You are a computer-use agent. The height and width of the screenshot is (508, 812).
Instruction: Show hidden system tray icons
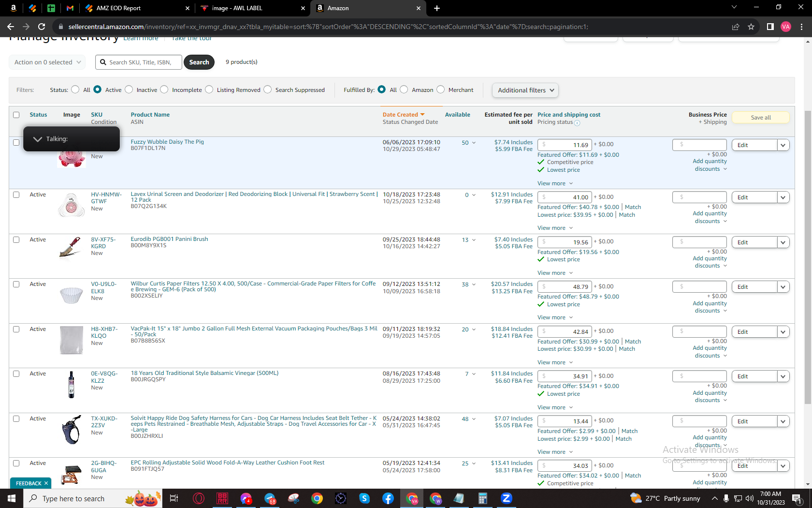714,498
